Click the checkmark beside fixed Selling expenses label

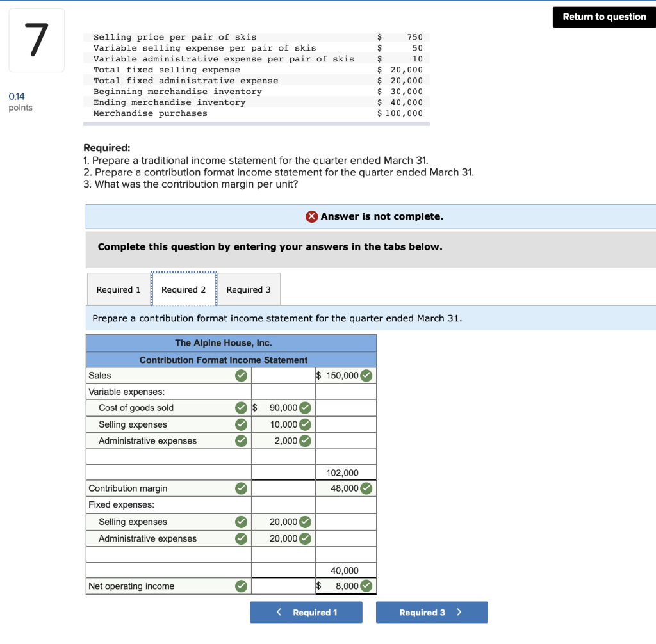click(x=241, y=522)
